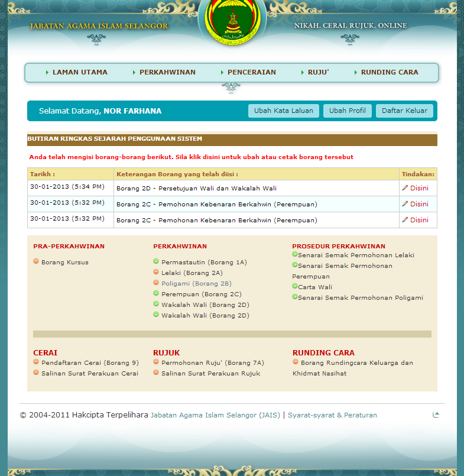Image resolution: width=464 pixels, height=476 pixels.
Task: Click orange icon beside Borang Kursus
Action: 36,261
